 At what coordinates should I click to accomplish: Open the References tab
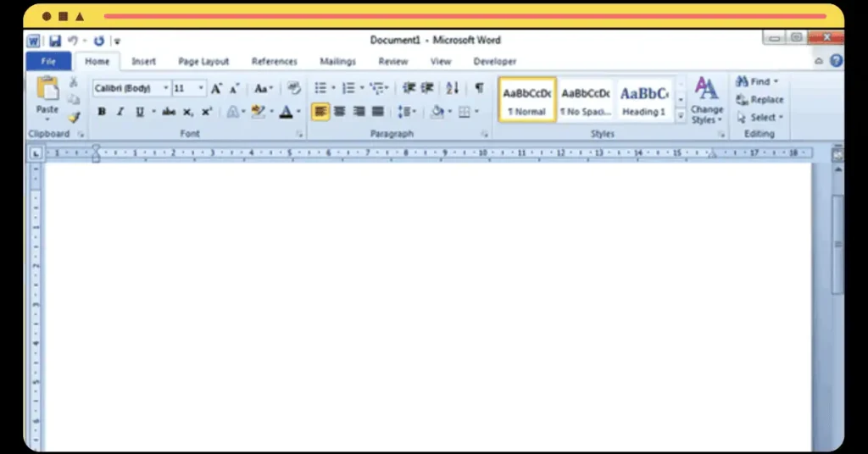(274, 61)
